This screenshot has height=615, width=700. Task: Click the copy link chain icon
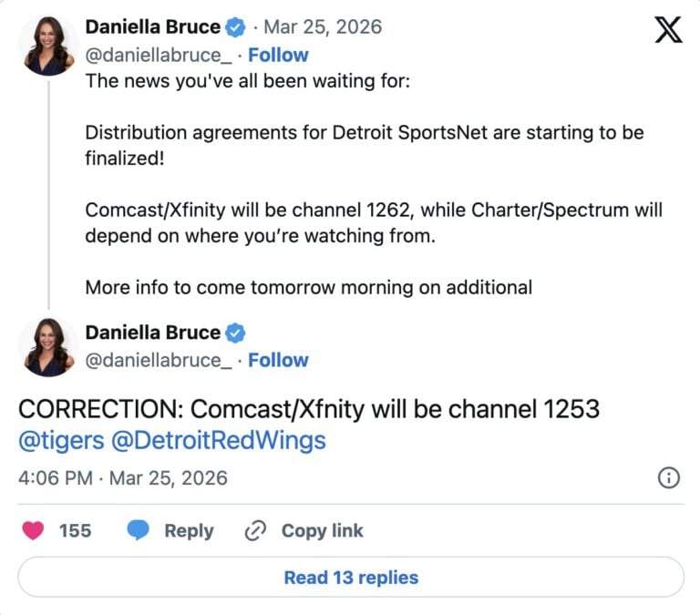click(254, 530)
